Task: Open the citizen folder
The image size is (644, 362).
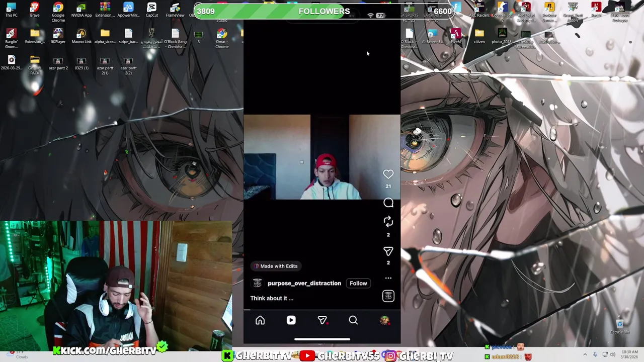Action: pos(479,36)
